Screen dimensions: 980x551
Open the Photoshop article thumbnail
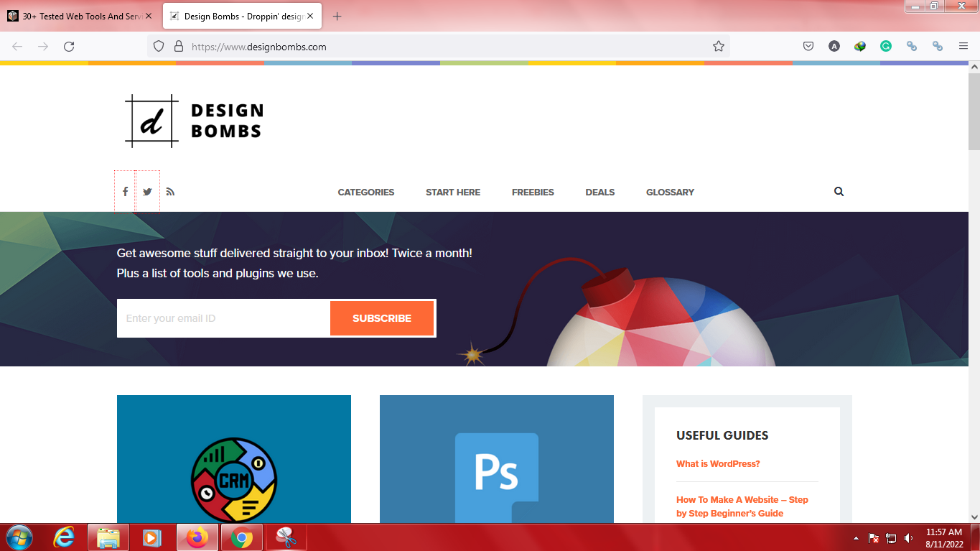pyautogui.click(x=497, y=459)
